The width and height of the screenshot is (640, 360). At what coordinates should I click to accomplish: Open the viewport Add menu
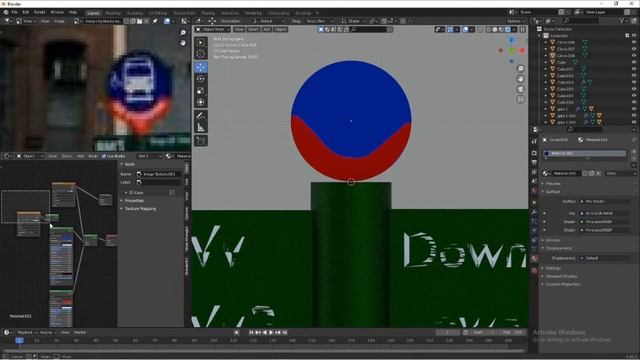pos(267,29)
